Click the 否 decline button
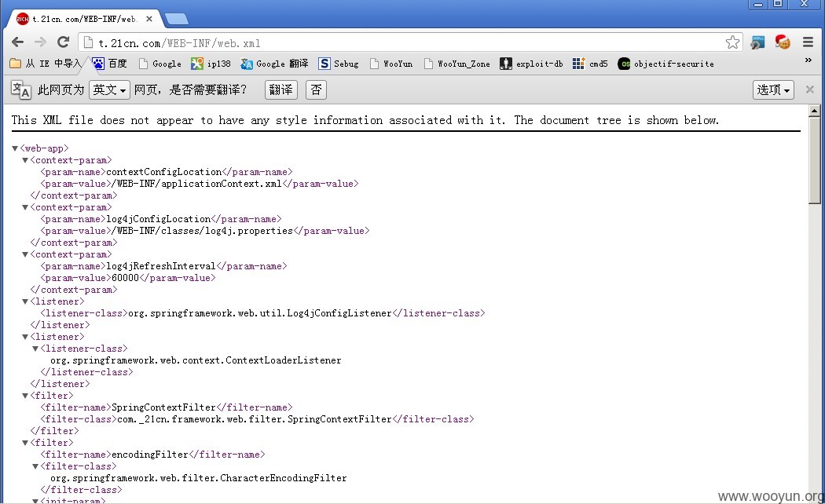Image resolution: width=825 pixels, height=504 pixels. click(316, 89)
